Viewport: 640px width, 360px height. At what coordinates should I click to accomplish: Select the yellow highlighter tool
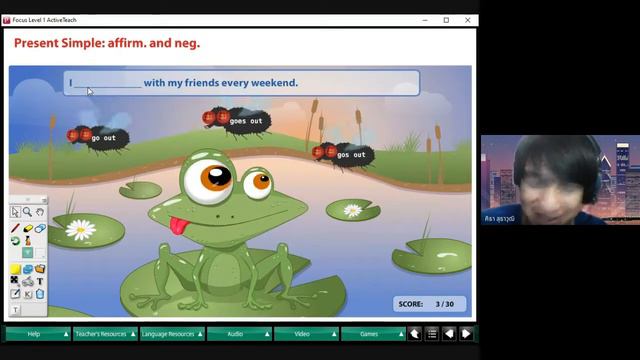click(x=27, y=228)
